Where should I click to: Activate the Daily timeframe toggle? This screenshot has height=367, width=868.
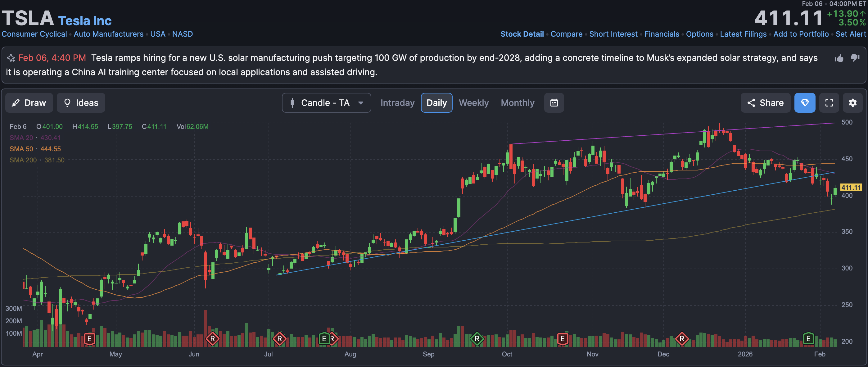pyautogui.click(x=436, y=103)
